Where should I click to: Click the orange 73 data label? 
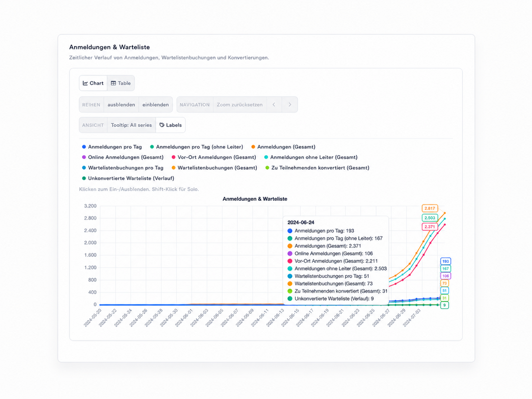click(x=444, y=283)
